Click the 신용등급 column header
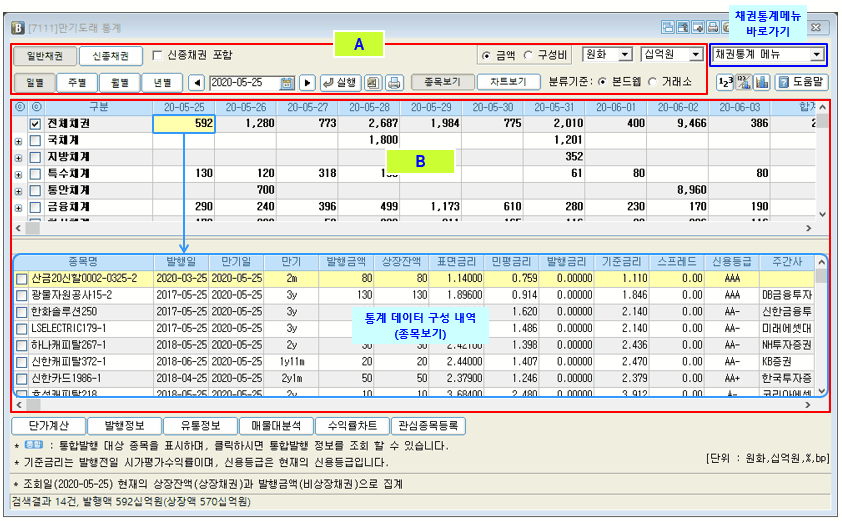842x521 pixels. (x=731, y=262)
